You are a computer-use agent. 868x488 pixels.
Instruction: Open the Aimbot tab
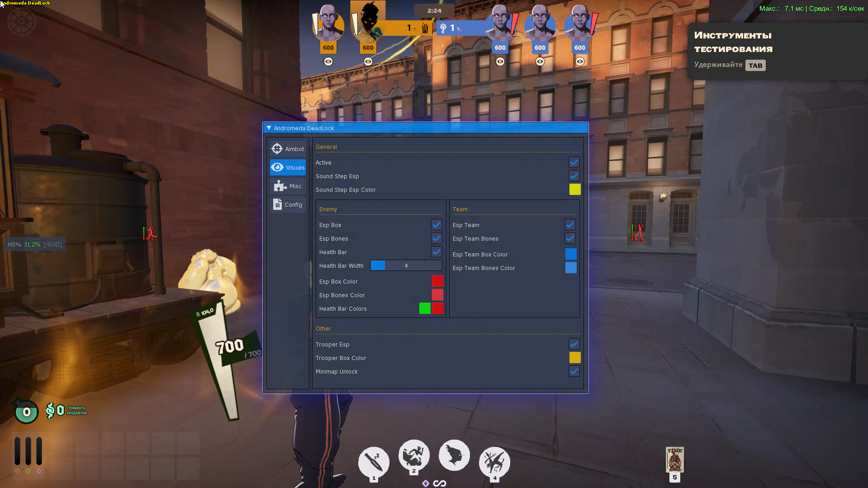point(288,149)
